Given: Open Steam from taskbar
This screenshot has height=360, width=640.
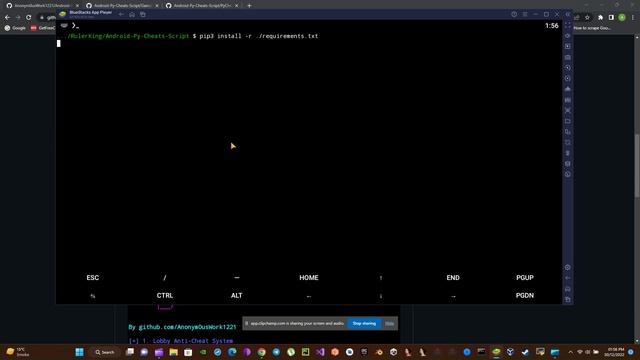Looking at the screenshot, I should [525, 352].
